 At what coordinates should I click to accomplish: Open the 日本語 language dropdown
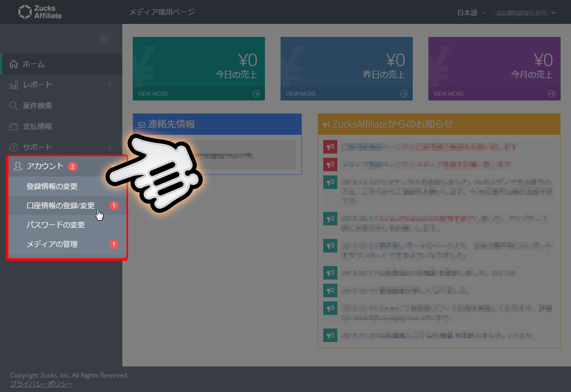pyautogui.click(x=470, y=12)
